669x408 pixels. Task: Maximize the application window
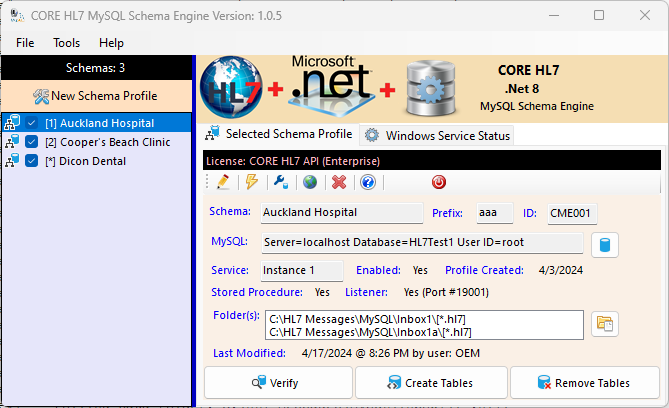click(599, 15)
